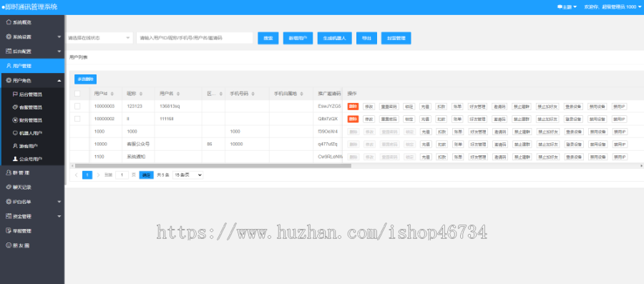This screenshot has height=284, width=644.
Task: Click the icon beside 后台配置
Action: (9, 52)
